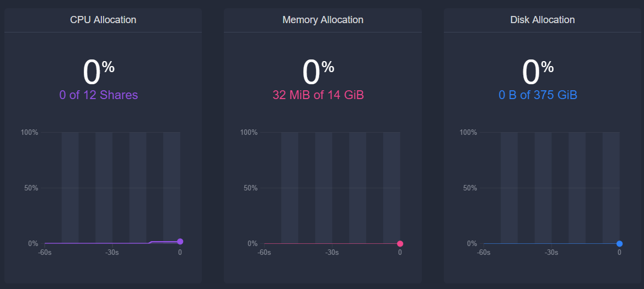Click the '32 MiB of 14 GiB' text
The image size is (644, 289).
[x=318, y=95]
